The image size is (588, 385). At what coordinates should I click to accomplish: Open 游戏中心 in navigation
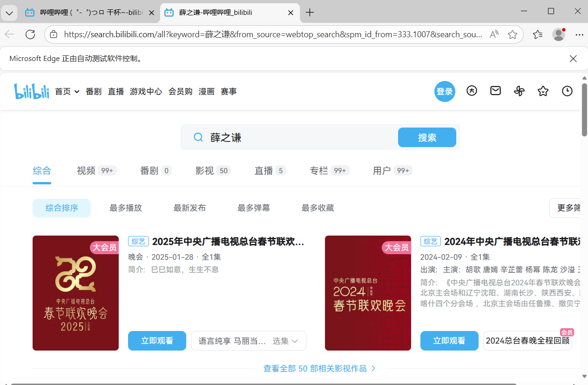(146, 92)
